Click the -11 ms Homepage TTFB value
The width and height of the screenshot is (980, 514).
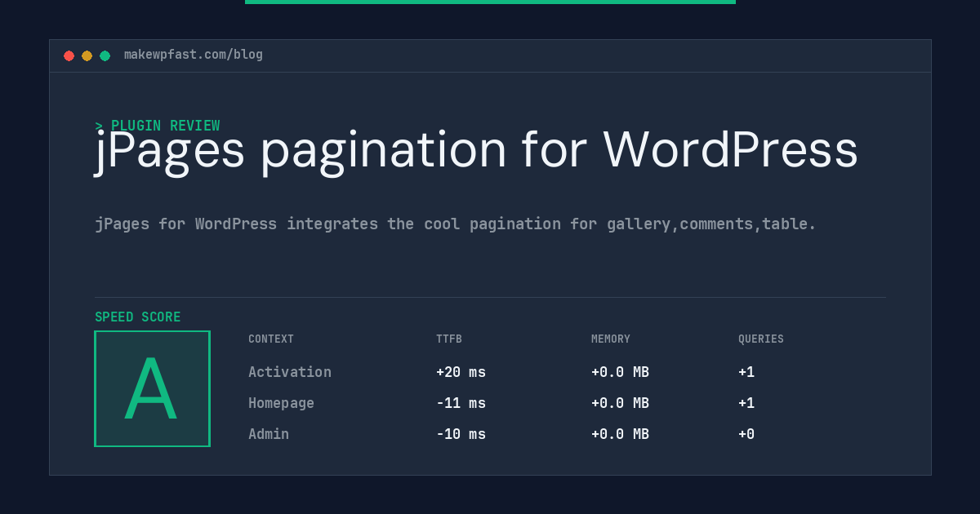461,403
